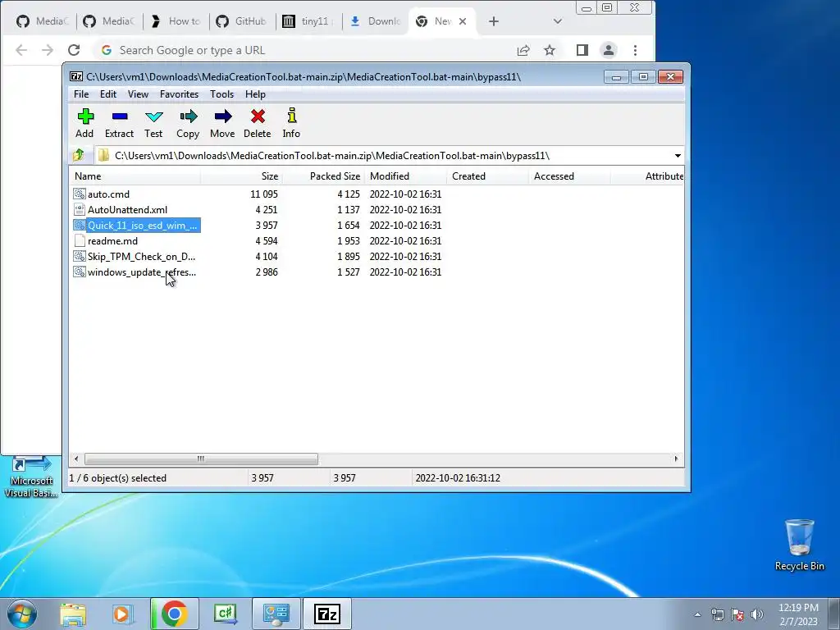The height and width of the screenshot is (630, 840).
Task: Click Chrome's back navigation arrow
Action: (21, 50)
